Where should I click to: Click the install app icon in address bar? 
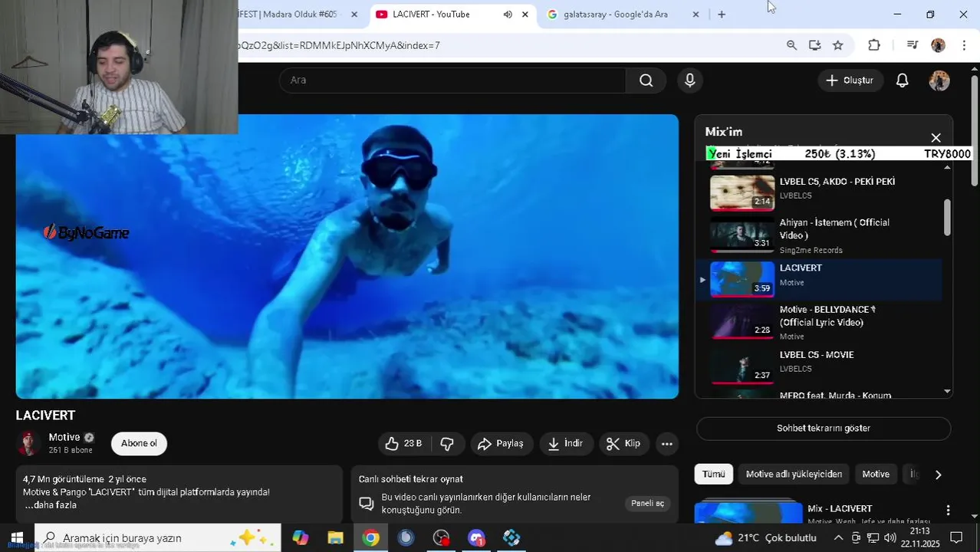(x=814, y=45)
